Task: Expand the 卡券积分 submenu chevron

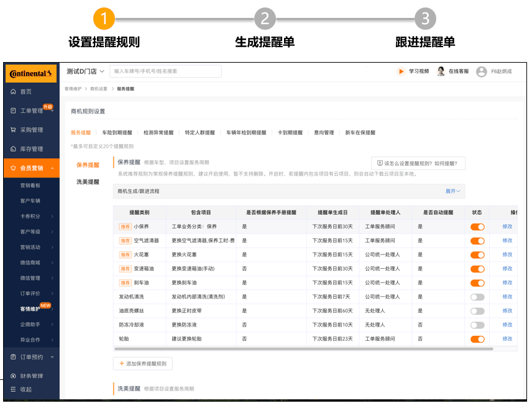Action: pos(52,216)
